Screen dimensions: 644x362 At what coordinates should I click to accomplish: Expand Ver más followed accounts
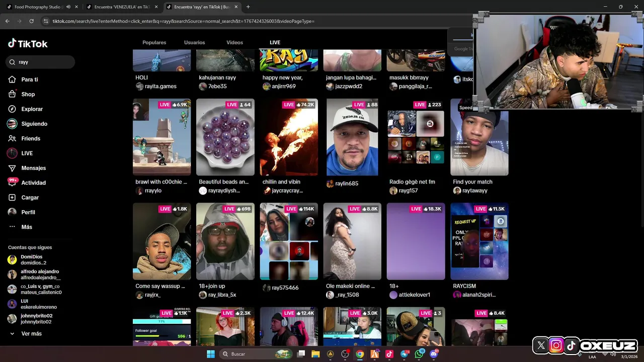31,333
